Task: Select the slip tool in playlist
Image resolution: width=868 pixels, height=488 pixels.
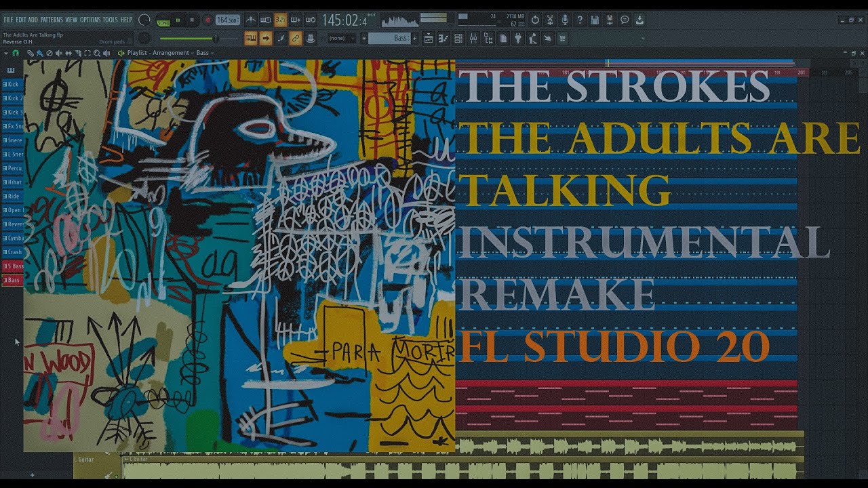Action: point(68,53)
